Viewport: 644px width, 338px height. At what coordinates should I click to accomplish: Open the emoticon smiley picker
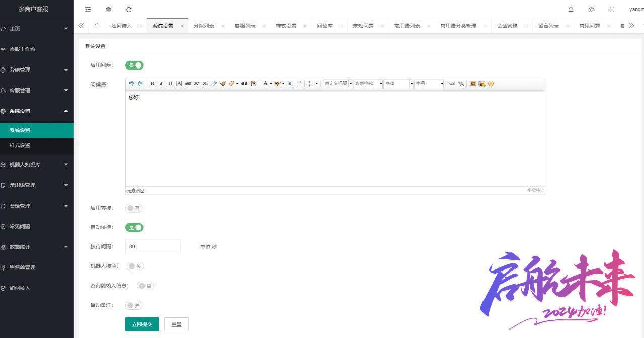click(491, 84)
